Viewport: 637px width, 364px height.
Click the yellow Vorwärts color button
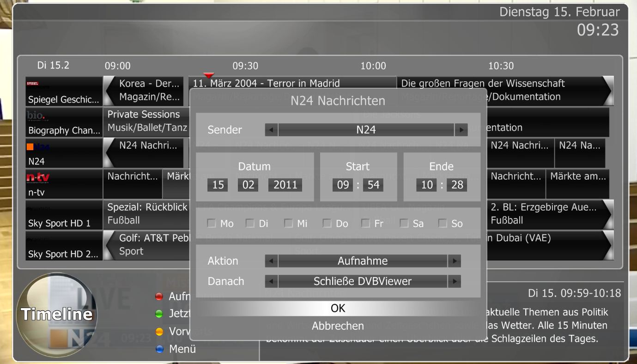pyautogui.click(x=159, y=332)
